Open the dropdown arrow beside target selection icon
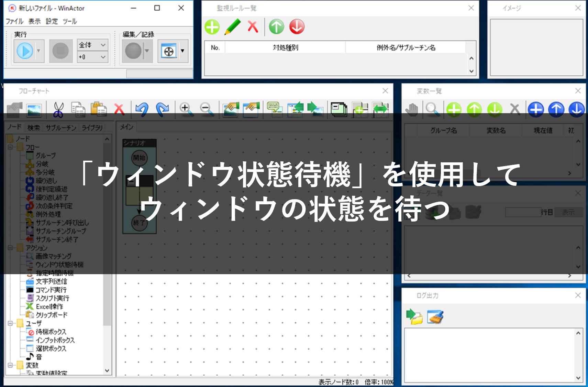588x387 pixels. [x=183, y=51]
